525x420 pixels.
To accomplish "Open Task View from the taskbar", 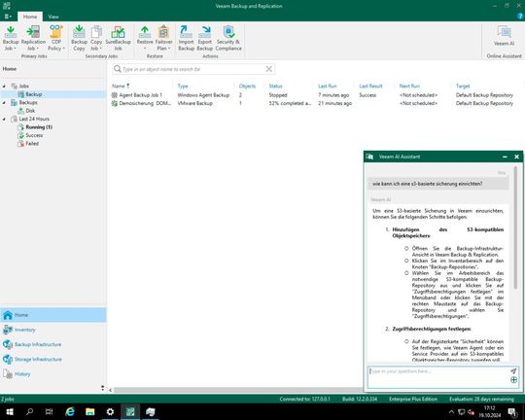I will pyautogui.click(x=50, y=411).
